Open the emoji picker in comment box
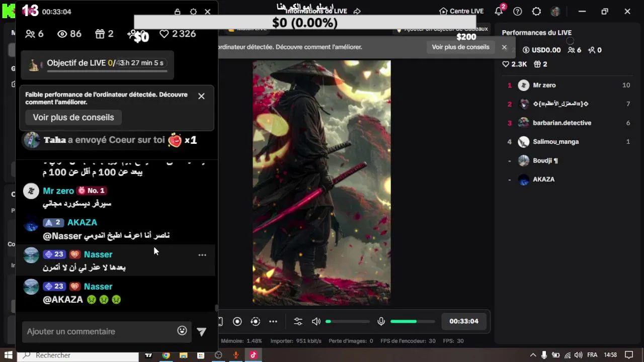 182,331
